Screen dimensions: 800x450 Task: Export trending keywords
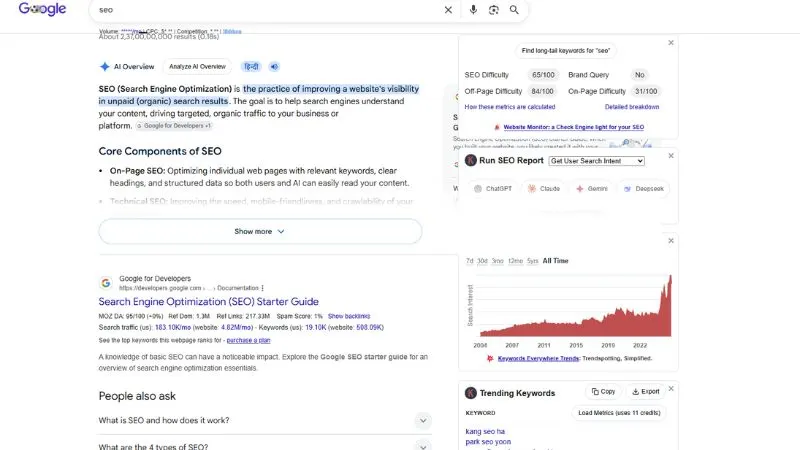pyautogui.click(x=645, y=392)
